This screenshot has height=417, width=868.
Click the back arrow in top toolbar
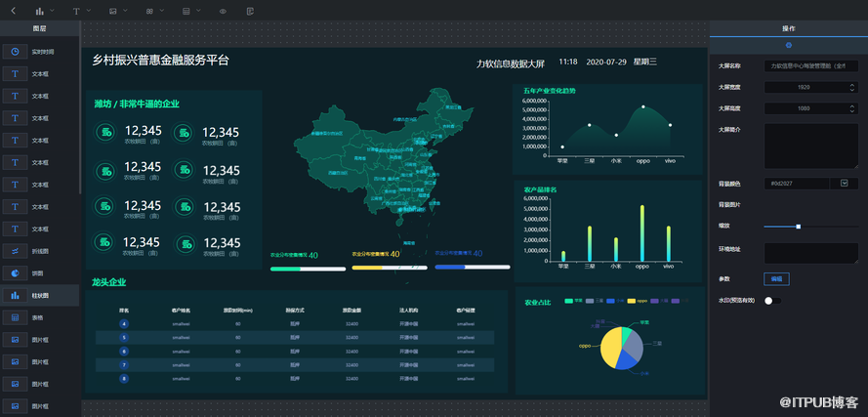click(x=13, y=11)
